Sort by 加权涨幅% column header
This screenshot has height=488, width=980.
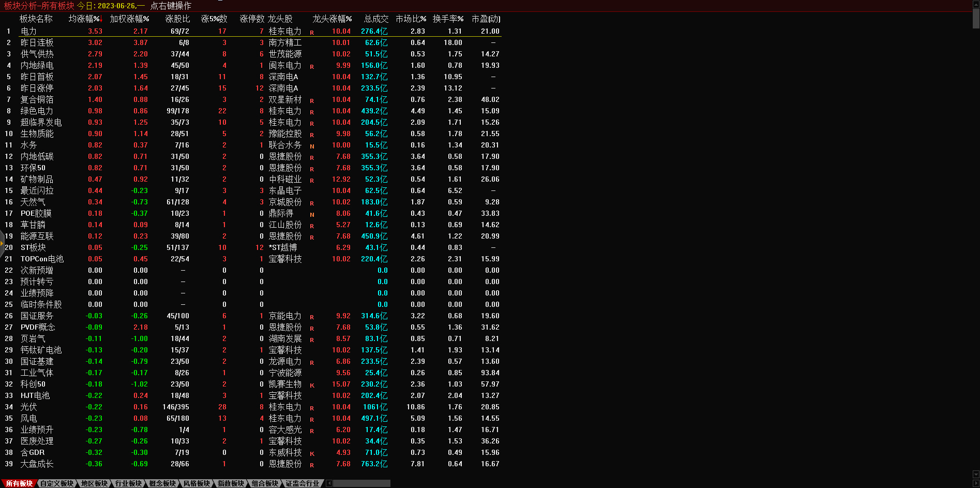point(129,19)
